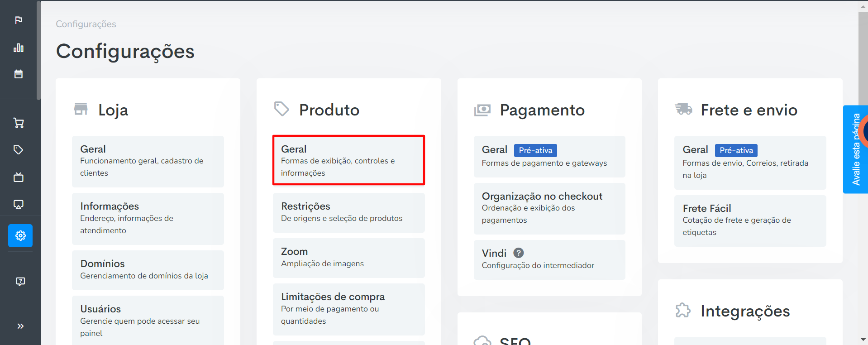
Task: Click the Pagamento section heading
Action: pos(542,110)
